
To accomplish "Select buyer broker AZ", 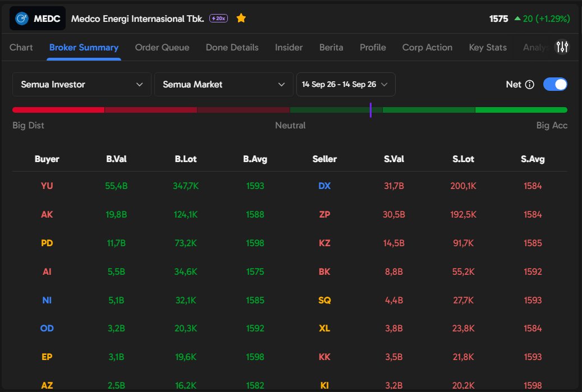I will [47, 385].
